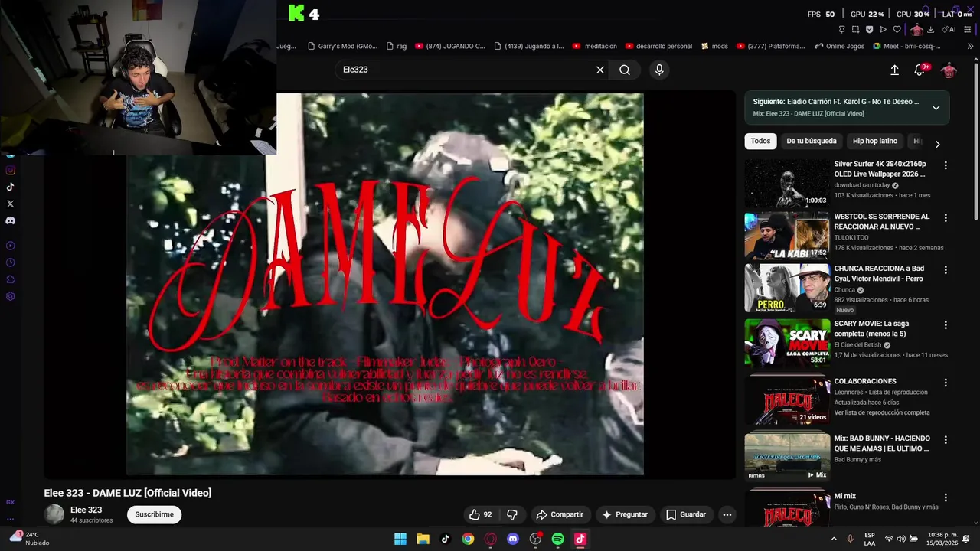980x551 pixels.
Task: Click the snapshot capture icon in address bar
Action: pyautogui.click(x=855, y=29)
